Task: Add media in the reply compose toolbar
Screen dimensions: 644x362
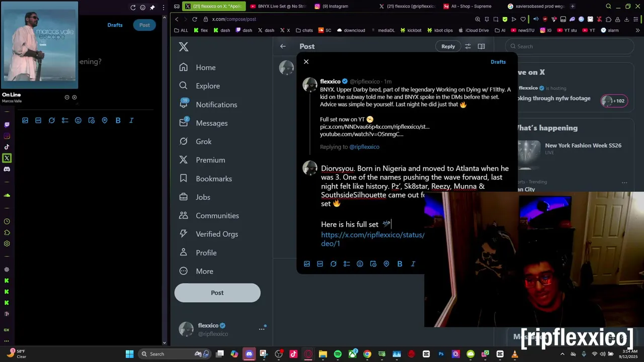Action: (307, 264)
